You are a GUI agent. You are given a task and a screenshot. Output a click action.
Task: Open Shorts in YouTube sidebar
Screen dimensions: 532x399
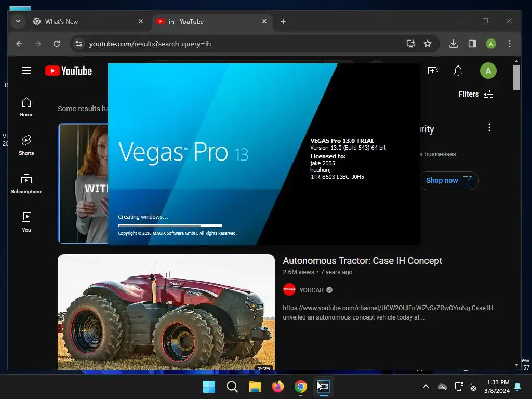[x=26, y=145]
